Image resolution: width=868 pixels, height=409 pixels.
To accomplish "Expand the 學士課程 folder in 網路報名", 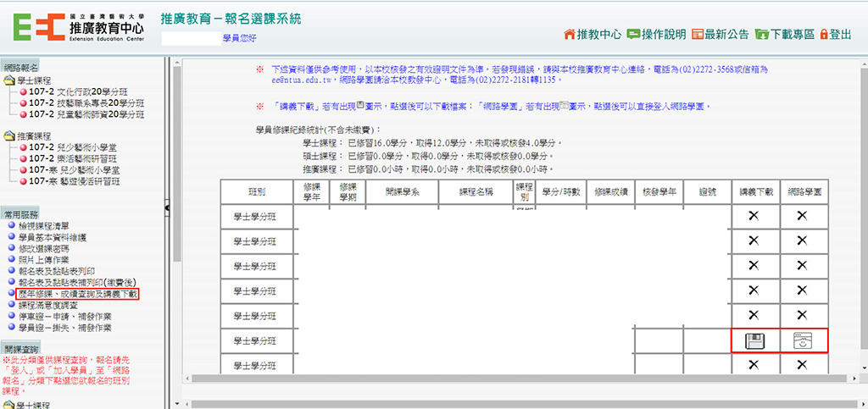I will point(10,80).
